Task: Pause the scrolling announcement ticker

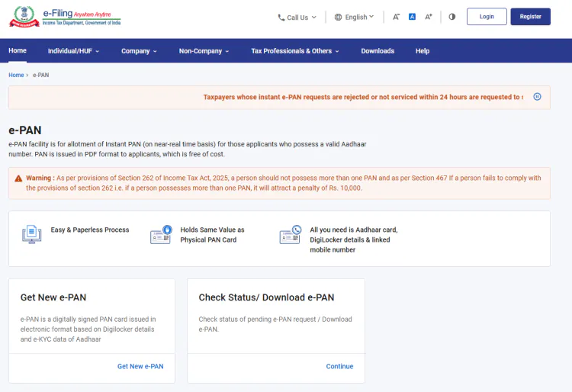Action: [x=537, y=97]
